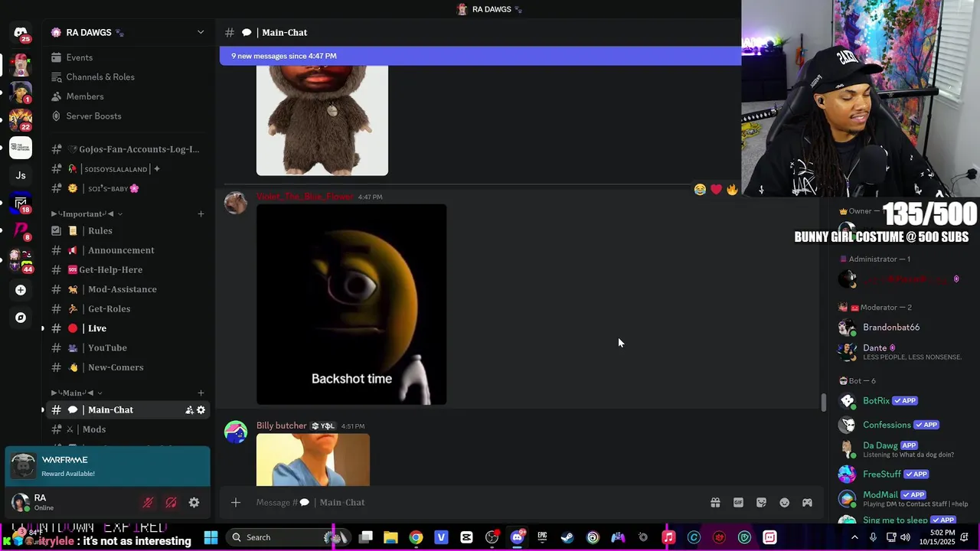Toggle microphone mute in user panel
Viewport: 980px width, 551px height.
click(148, 503)
